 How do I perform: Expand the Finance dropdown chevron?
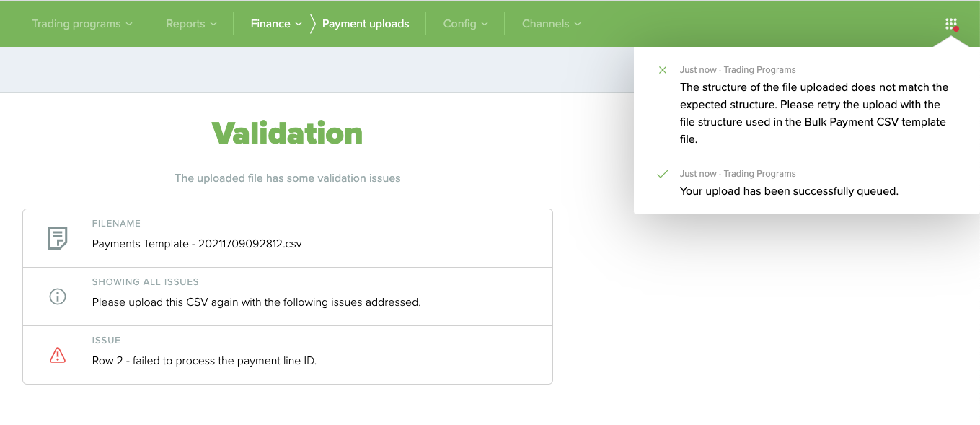(x=298, y=24)
